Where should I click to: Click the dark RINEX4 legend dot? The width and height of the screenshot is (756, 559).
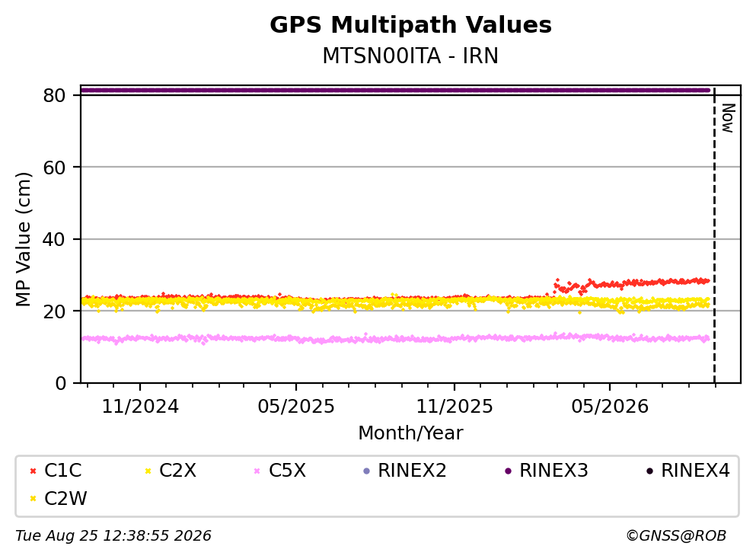(649, 471)
